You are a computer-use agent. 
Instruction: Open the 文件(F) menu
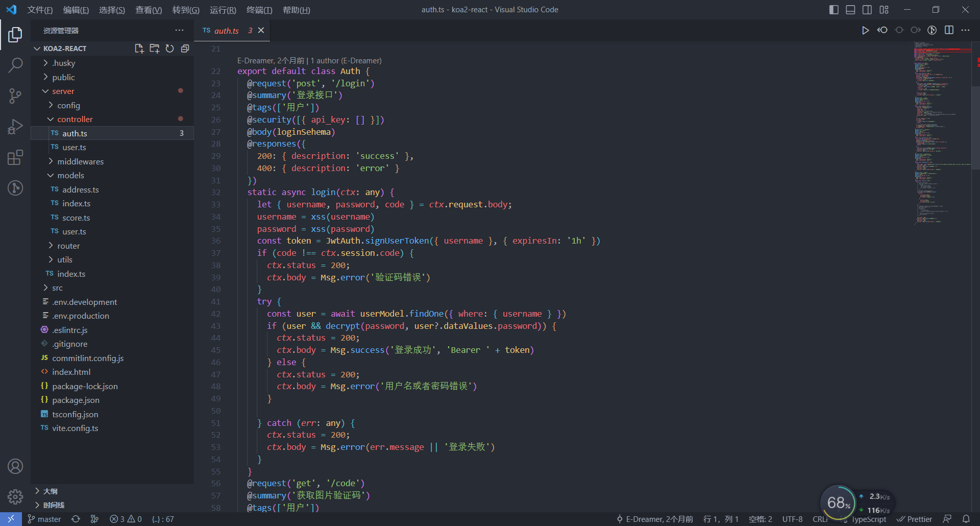point(40,10)
